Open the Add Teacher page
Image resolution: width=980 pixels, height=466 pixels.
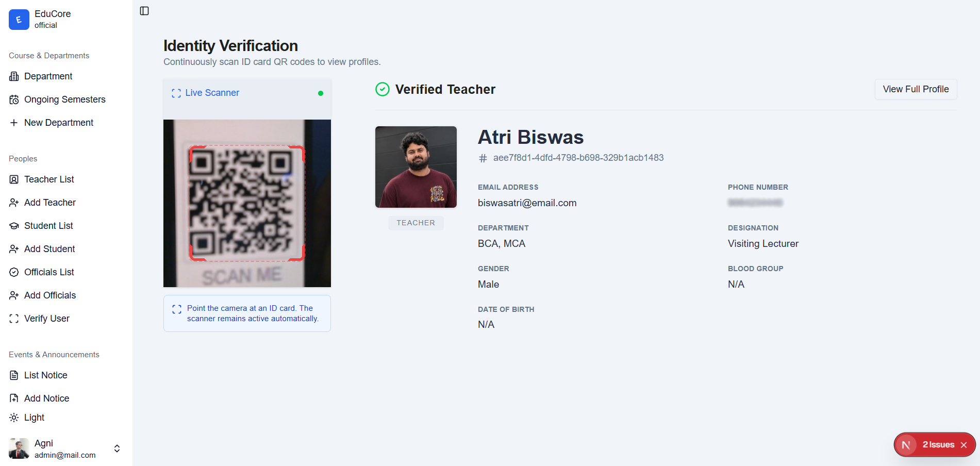(x=49, y=203)
